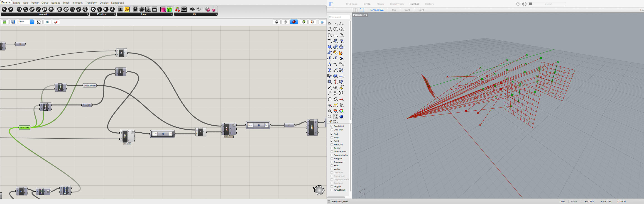Select the Param Viewer tree icon

point(184,9)
